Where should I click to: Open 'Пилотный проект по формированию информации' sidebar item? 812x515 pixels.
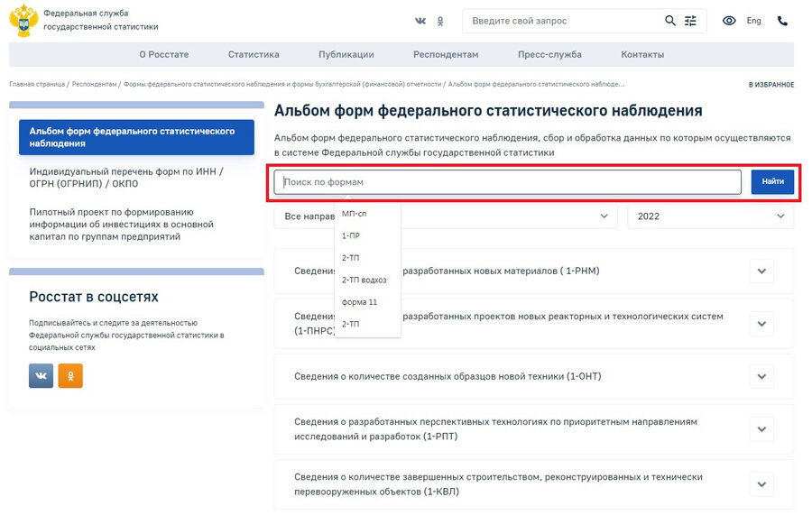coord(121,224)
